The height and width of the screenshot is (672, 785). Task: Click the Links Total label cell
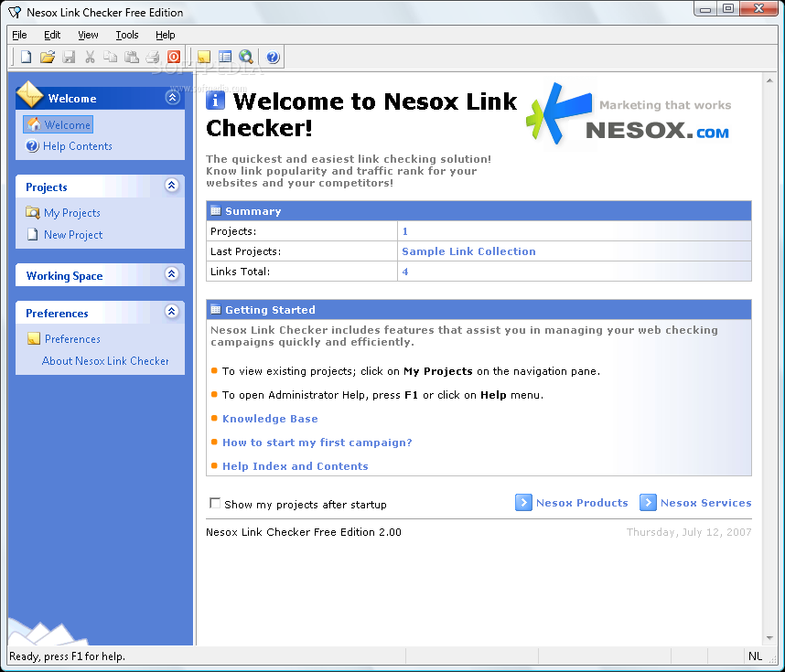pos(302,272)
